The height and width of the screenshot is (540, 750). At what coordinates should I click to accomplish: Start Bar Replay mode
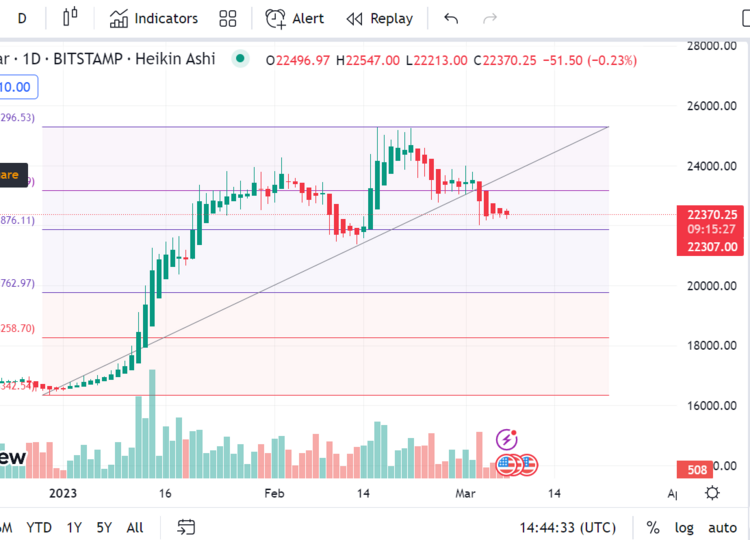point(380,18)
